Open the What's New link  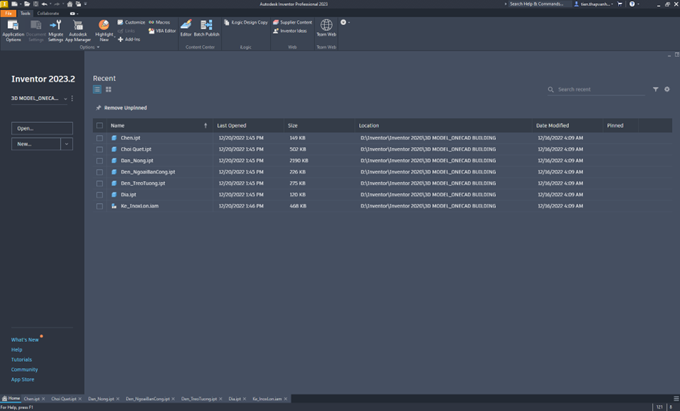[25, 340]
